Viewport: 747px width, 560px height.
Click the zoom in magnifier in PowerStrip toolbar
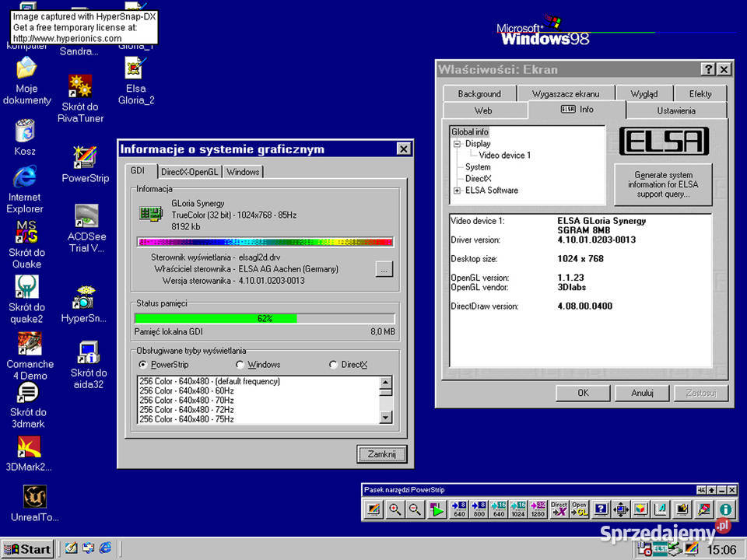pos(395,509)
